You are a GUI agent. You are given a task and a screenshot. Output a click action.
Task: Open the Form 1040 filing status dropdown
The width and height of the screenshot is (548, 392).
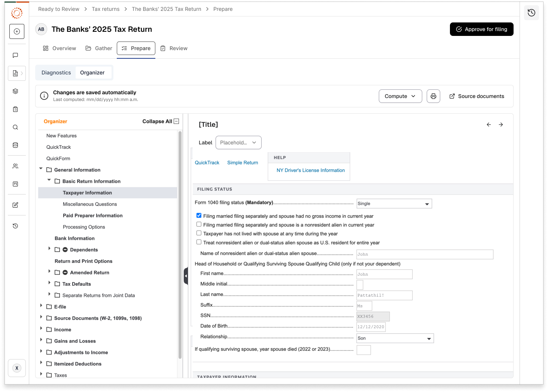394,203
